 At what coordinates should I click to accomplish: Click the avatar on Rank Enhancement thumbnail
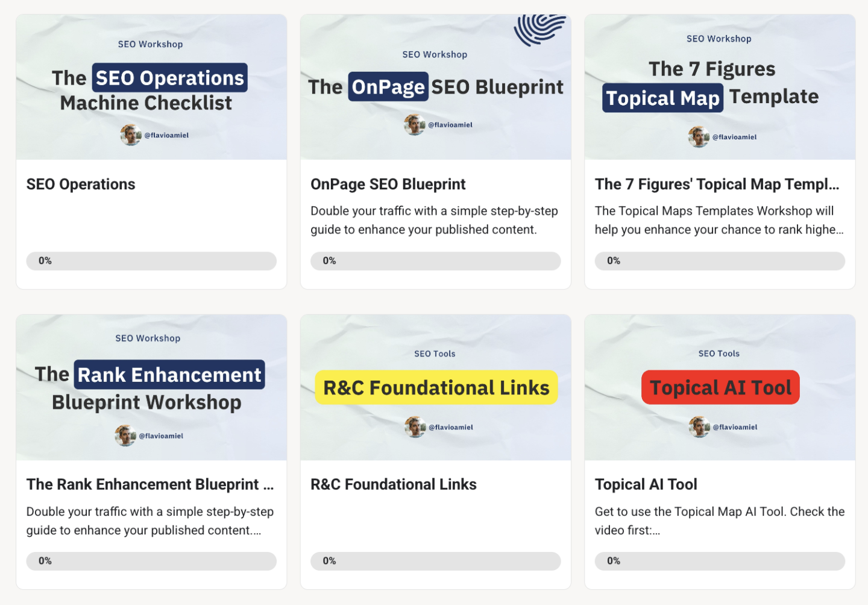[x=125, y=436]
